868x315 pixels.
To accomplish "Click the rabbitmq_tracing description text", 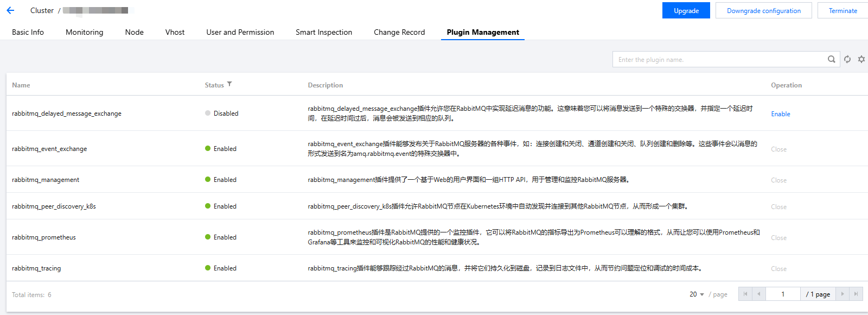I will pos(506,268).
